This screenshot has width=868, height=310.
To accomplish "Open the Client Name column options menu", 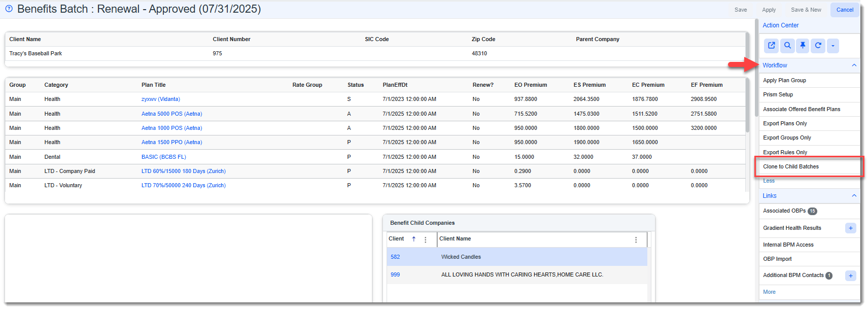I will (x=636, y=239).
